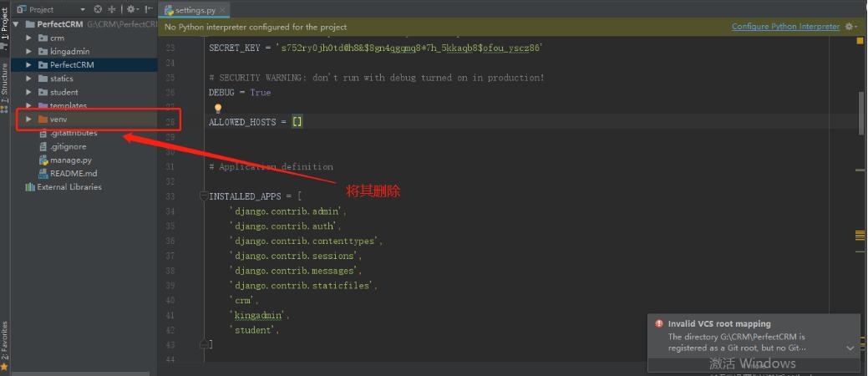Click the .gitignore file icon

coord(43,147)
